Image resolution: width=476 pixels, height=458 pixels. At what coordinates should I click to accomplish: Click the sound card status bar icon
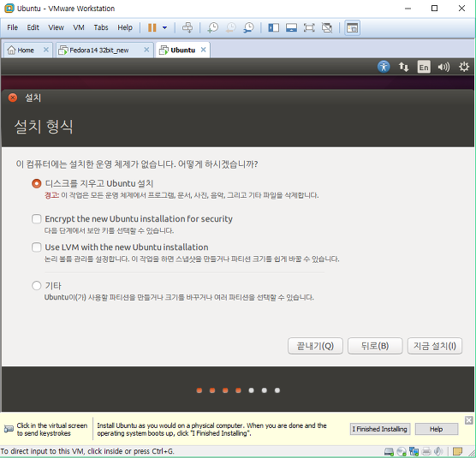coord(438,452)
